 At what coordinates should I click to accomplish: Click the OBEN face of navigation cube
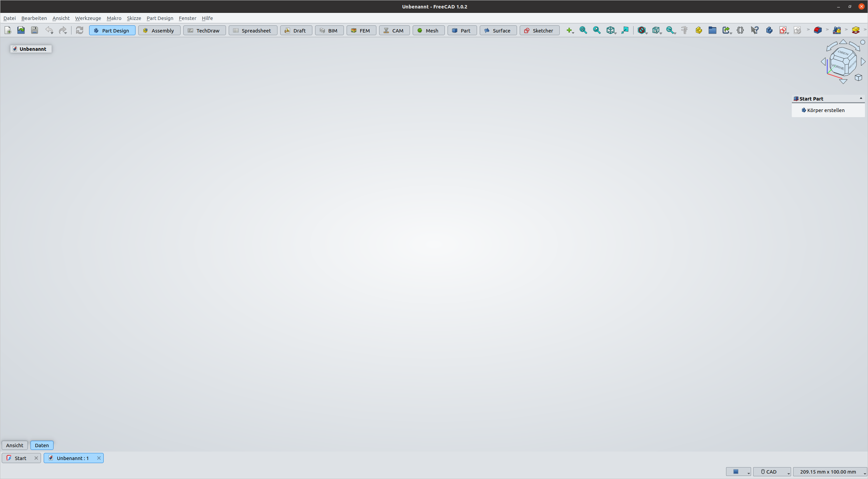pyautogui.click(x=843, y=53)
